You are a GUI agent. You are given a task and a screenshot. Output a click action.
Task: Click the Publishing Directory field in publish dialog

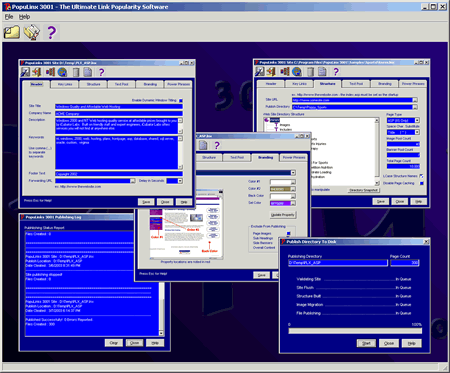338,263
